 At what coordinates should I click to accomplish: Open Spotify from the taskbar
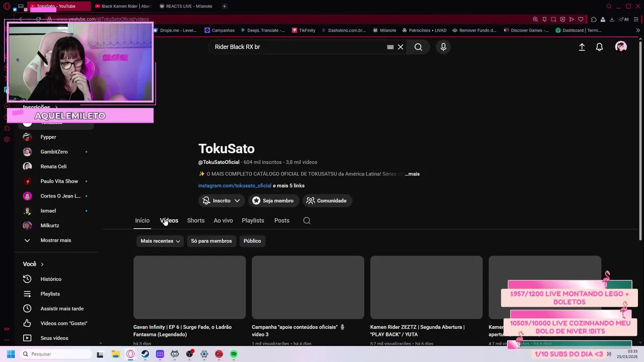(x=234, y=354)
